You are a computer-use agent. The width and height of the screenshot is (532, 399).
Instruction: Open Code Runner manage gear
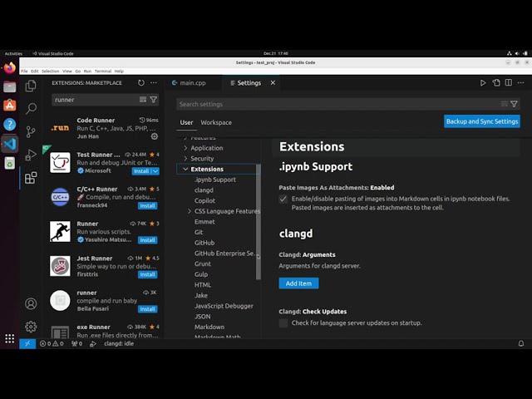coord(155,136)
